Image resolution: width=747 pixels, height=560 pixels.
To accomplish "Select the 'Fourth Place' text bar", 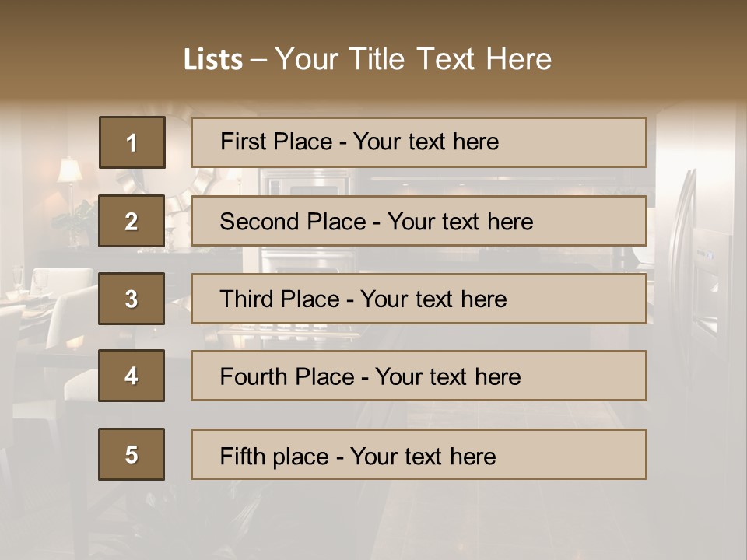I will click(419, 376).
